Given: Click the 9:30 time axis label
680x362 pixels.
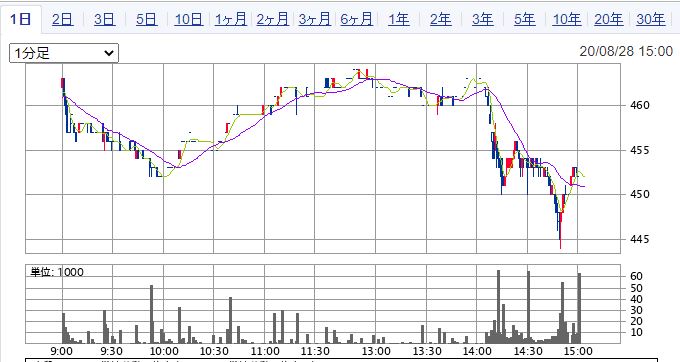Looking at the screenshot, I should click(111, 351).
